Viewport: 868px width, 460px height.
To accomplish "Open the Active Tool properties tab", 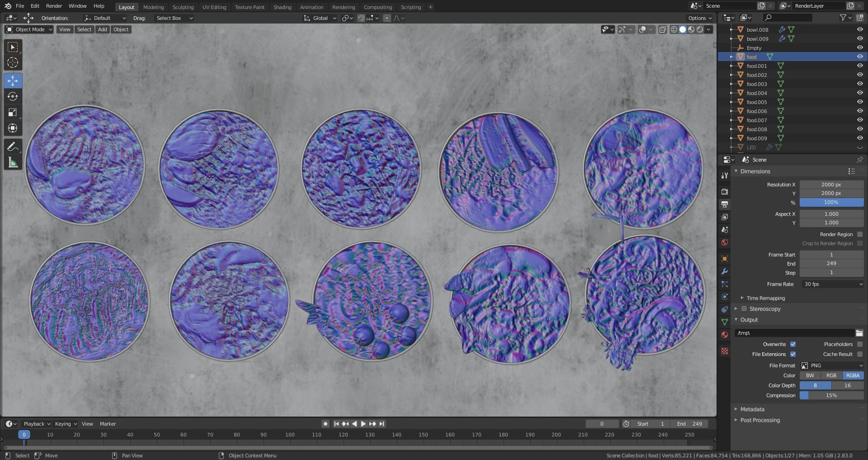I will coord(725,175).
